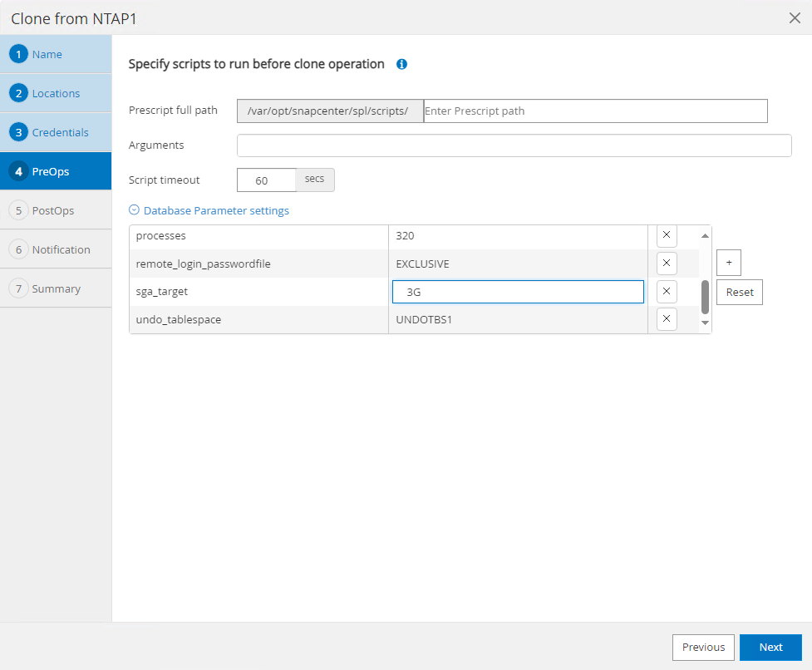The width and height of the screenshot is (812, 670).
Task: Delete the remote_login_passwordfile parameter
Action: pyautogui.click(x=667, y=264)
